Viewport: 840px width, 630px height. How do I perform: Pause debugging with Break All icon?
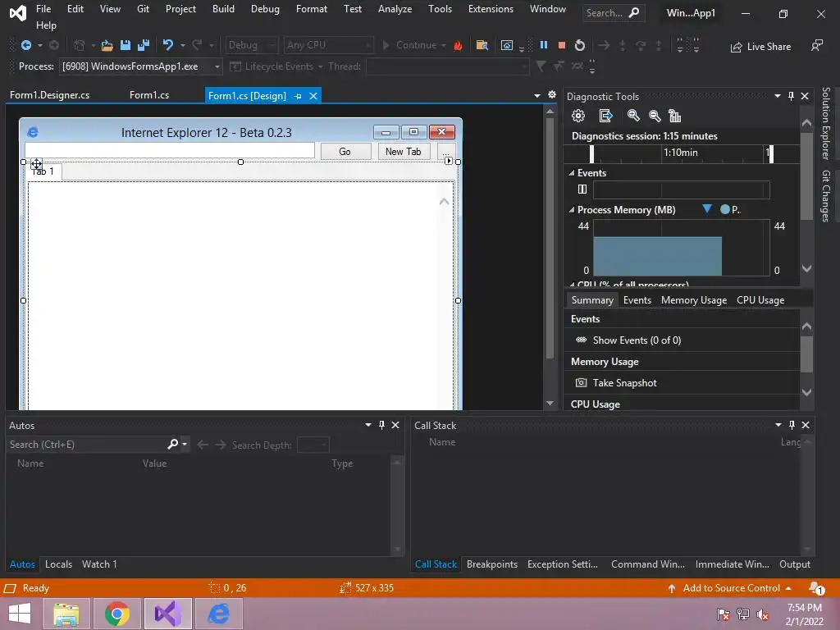click(x=544, y=45)
